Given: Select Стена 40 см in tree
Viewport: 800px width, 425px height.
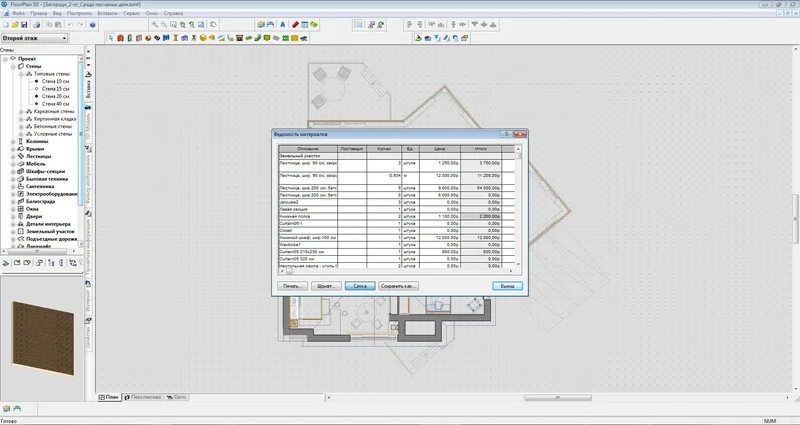Looking at the screenshot, I should coord(56,104).
